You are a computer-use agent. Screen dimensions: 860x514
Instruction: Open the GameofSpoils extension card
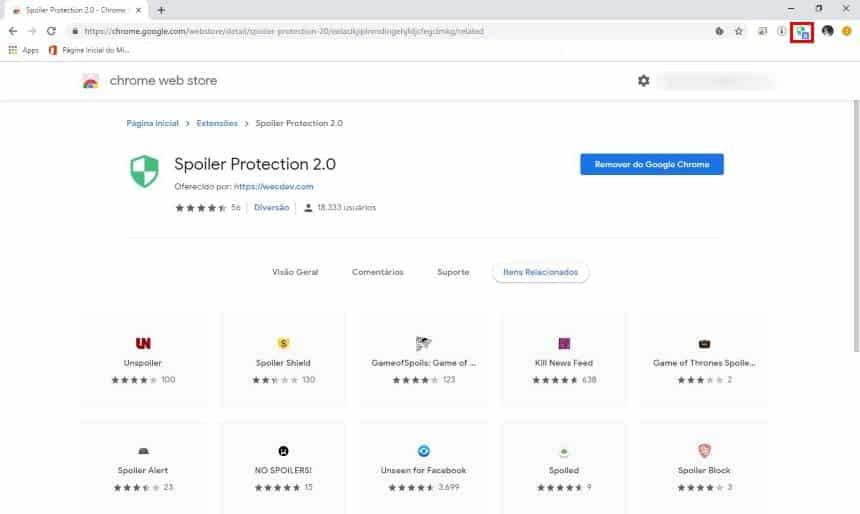[423, 359]
